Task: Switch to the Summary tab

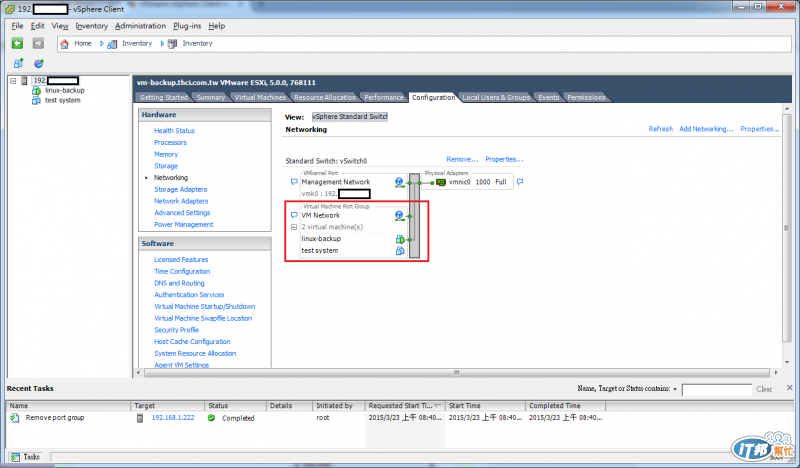Action: (x=211, y=97)
